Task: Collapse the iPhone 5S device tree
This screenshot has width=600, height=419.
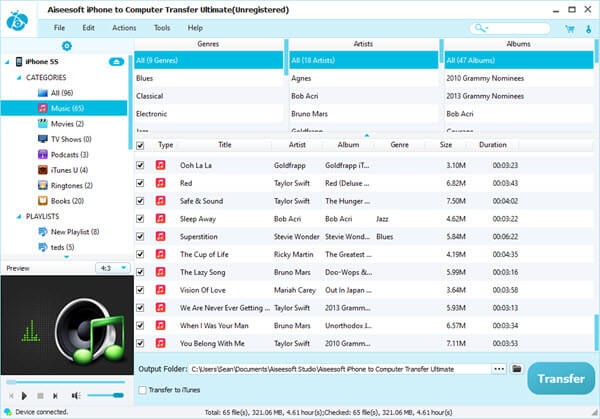Action: click(7, 62)
